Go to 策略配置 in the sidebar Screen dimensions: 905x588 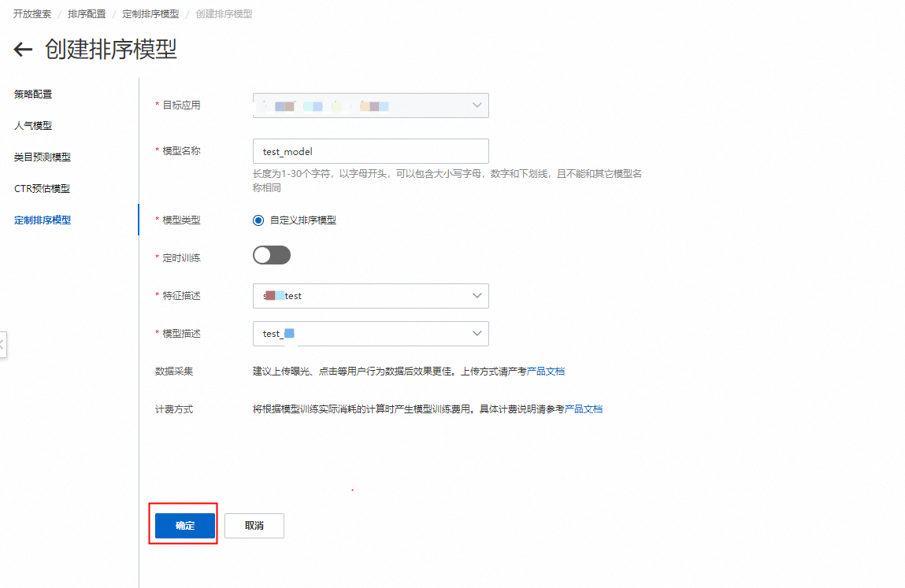pyautogui.click(x=33, y=94)
